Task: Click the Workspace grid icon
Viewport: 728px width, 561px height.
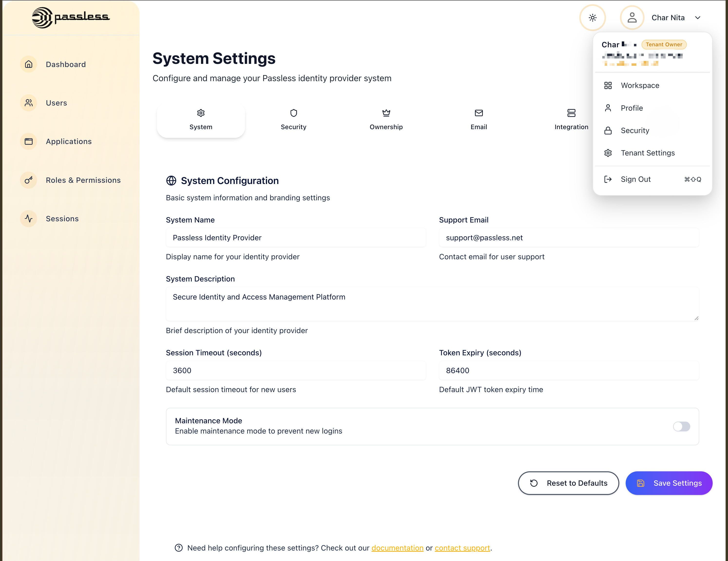Action: click(608, 85)
